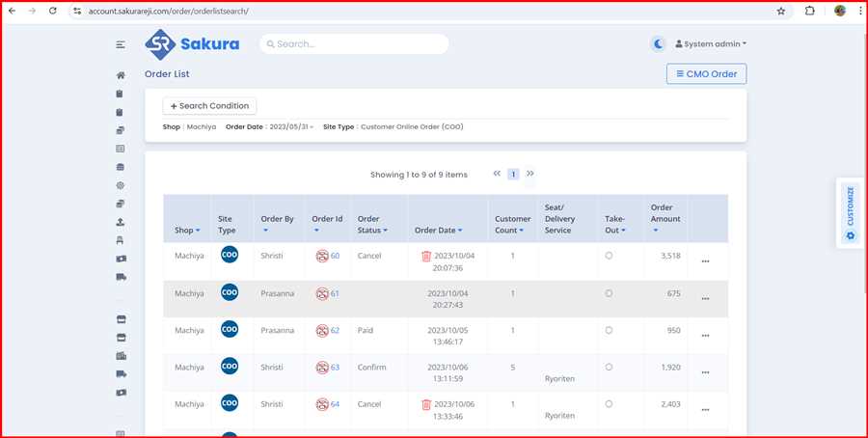Jump to the last page with double-right arrows
Screen dimensions: 868x438
tap(530, 175)
